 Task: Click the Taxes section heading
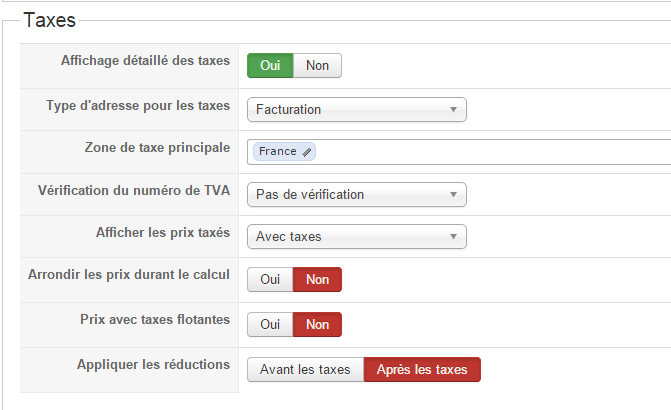pos(50,20)
